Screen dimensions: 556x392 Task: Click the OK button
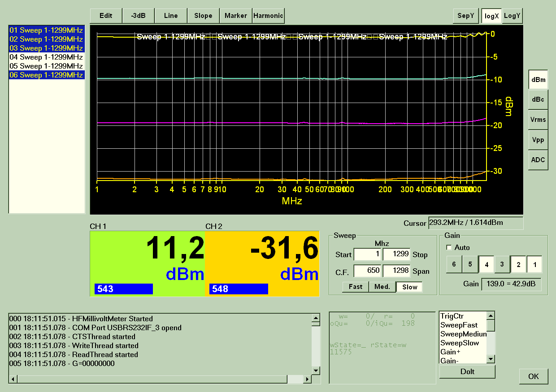tap(534, 376)
